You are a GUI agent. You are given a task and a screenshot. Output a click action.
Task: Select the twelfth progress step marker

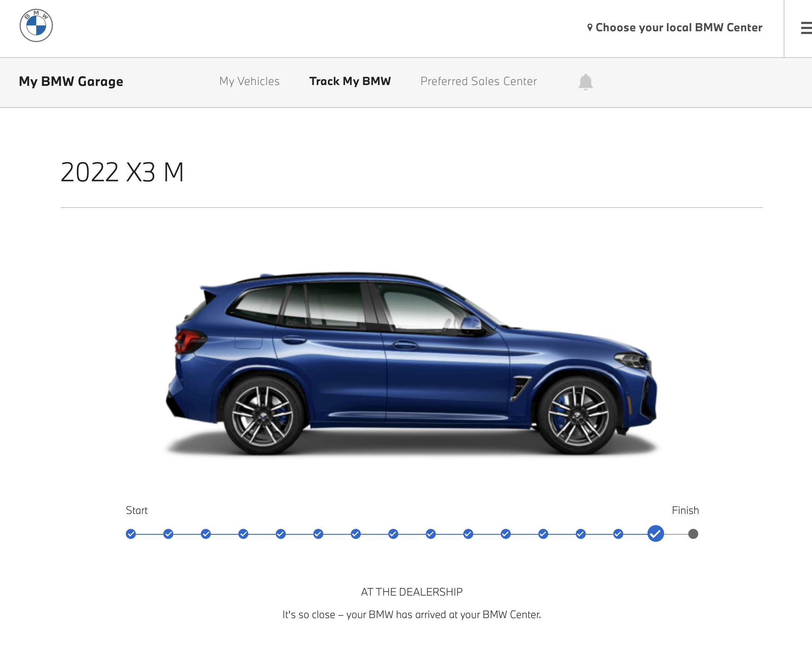[543, 534]
